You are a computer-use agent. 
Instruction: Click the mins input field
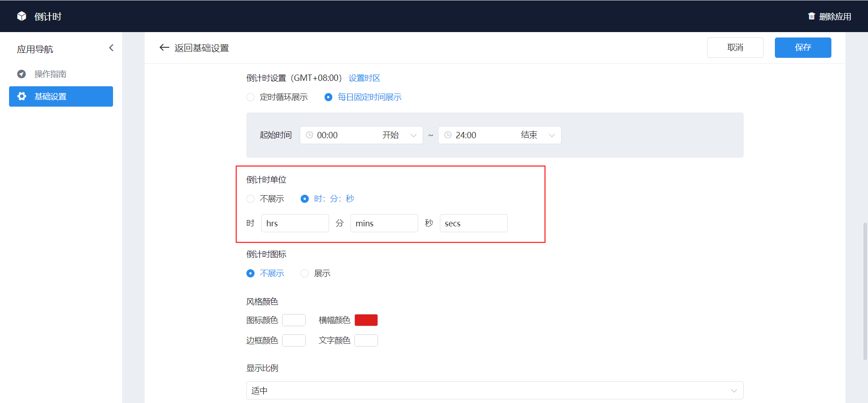384,223
